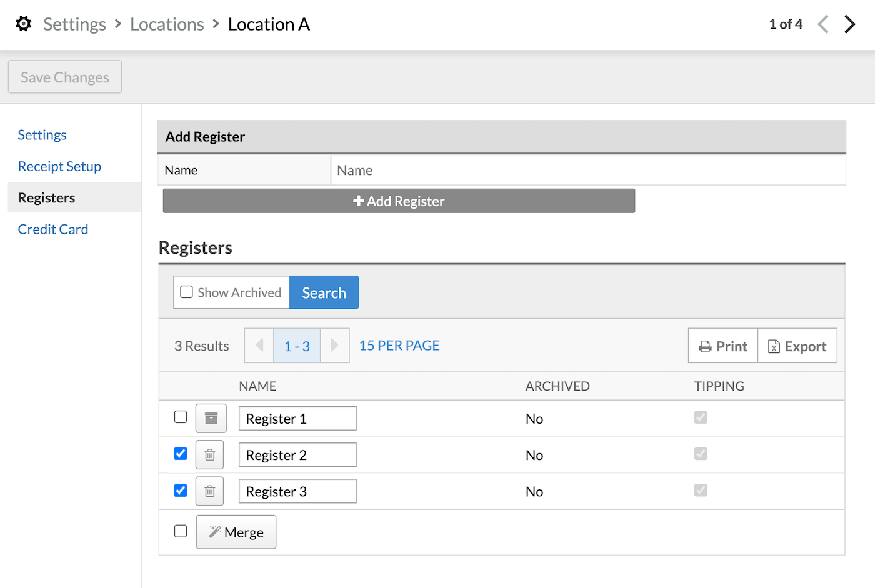Select the Register 1 row checkbox
875x588 pixels.
tap(181, 417)
